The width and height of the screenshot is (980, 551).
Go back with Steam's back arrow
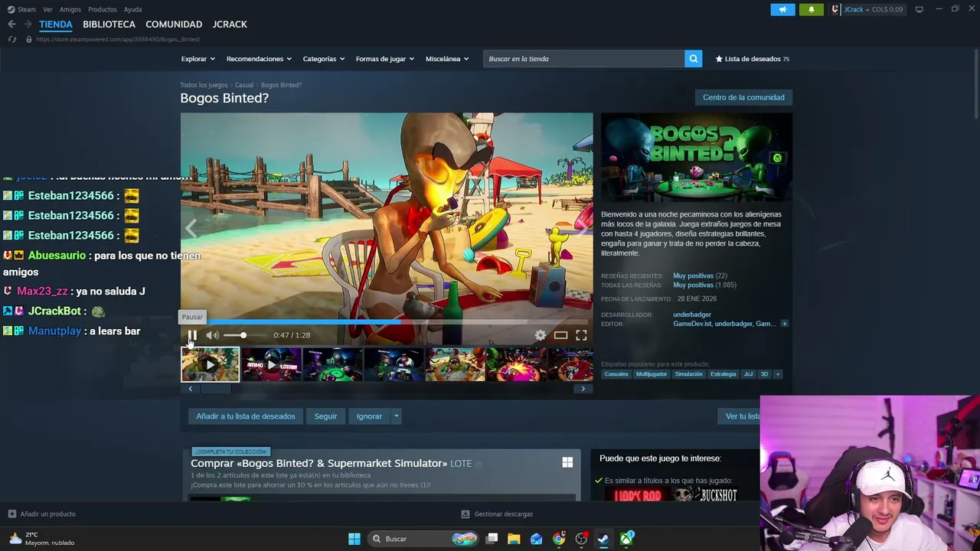(x=11, y=24)
